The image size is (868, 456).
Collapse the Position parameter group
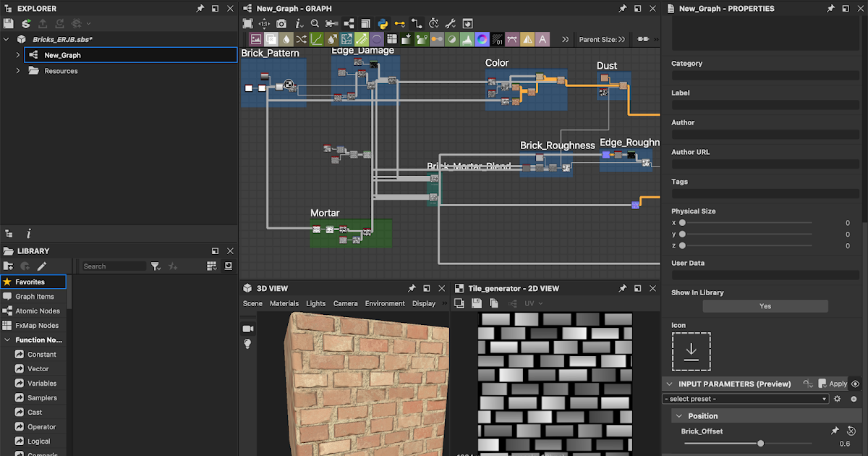[x=678, y=415]
